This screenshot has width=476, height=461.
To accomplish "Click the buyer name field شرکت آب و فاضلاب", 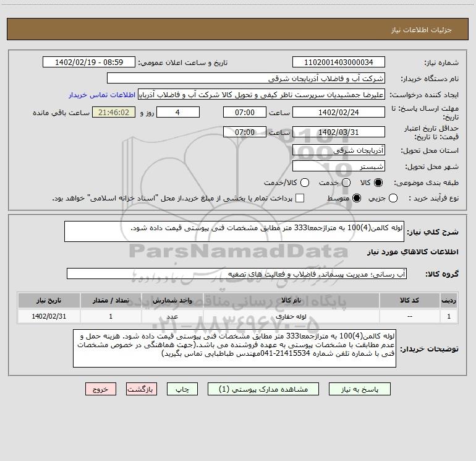I will point(246,79).
